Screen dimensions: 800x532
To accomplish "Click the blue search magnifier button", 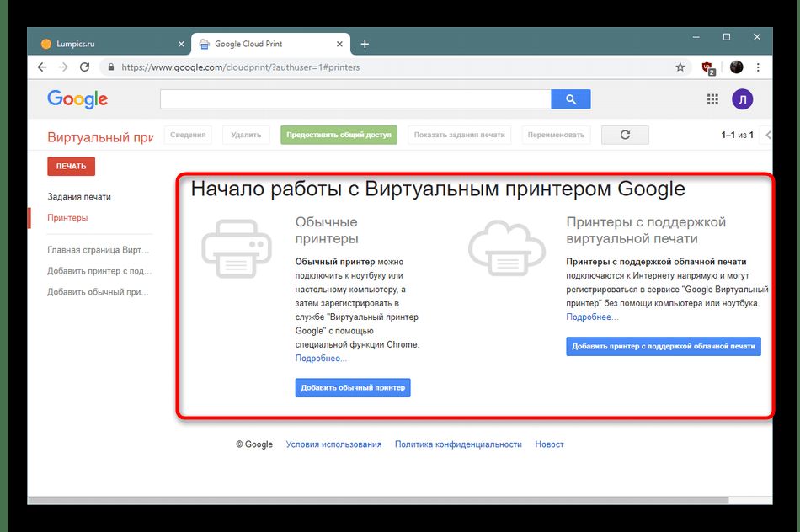I will 570,99.
